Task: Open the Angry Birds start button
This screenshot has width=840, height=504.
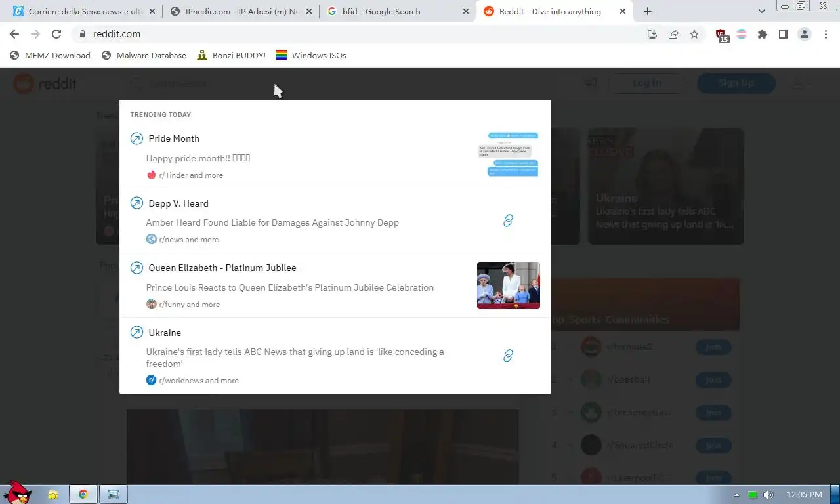Action: tap(17, 493)
